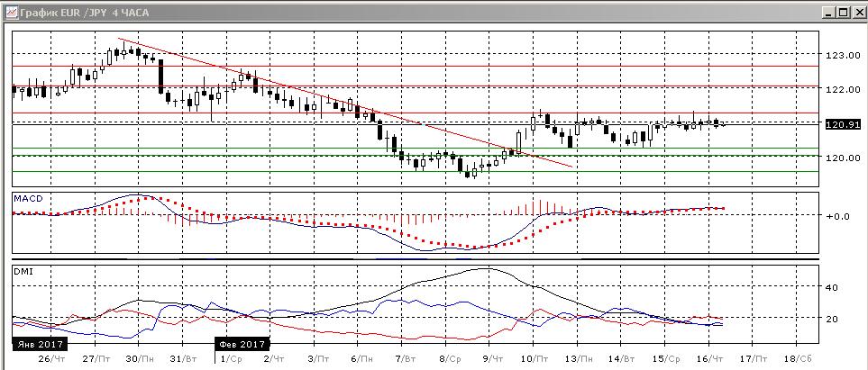The height and width of the screenshot is (370, 868).
Task: Click the date label 2/Чт
Action: click(x=275, y=358)
